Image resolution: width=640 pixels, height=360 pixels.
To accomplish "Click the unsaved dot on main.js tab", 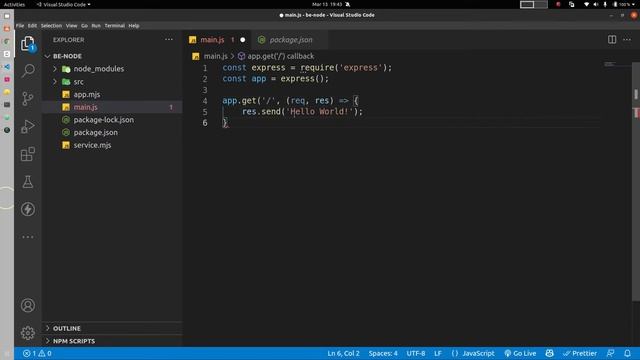I will 243,40.
